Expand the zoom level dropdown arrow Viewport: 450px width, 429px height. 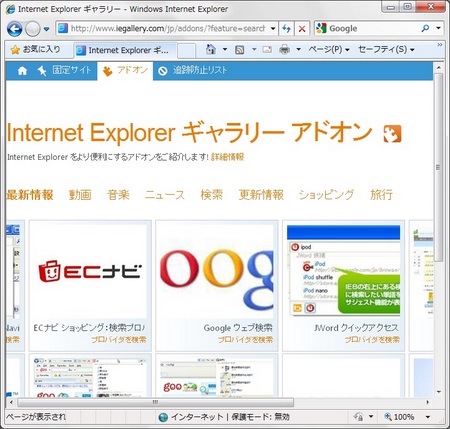pos(428,417)
